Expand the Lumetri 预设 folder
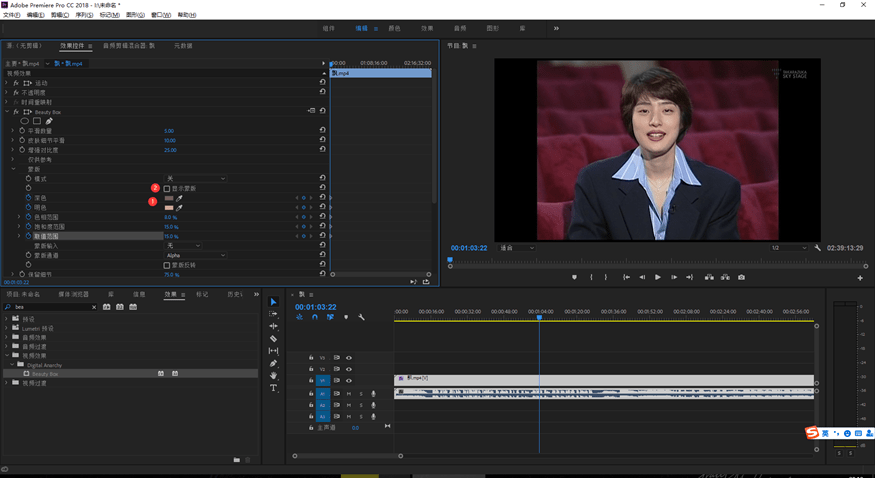875x478 pixels. point(7,328)
